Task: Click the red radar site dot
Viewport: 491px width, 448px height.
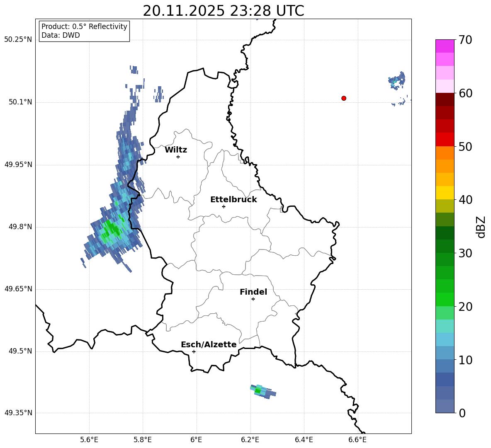Action: point(344,98)
